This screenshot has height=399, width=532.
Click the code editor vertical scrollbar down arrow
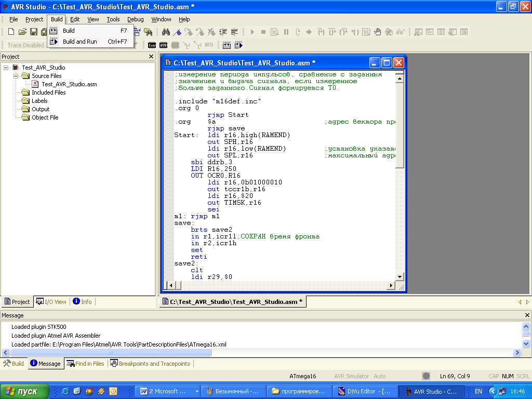tap(400, 276)
